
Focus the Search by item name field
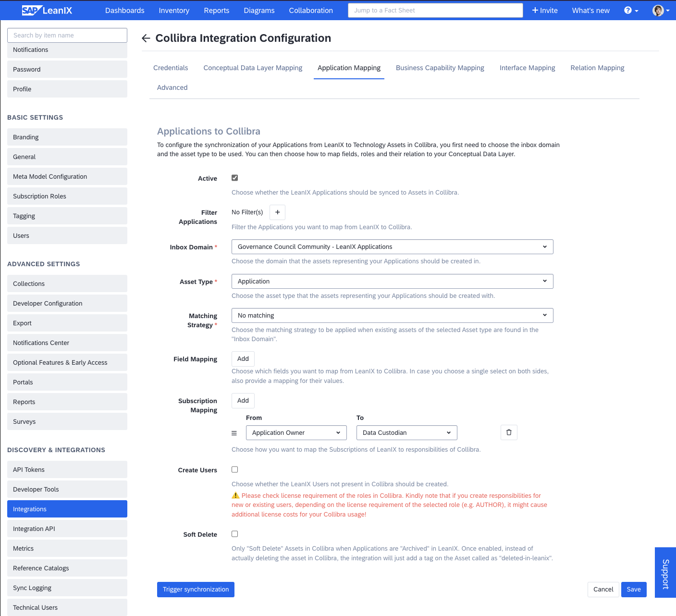(x=67, y=36)
